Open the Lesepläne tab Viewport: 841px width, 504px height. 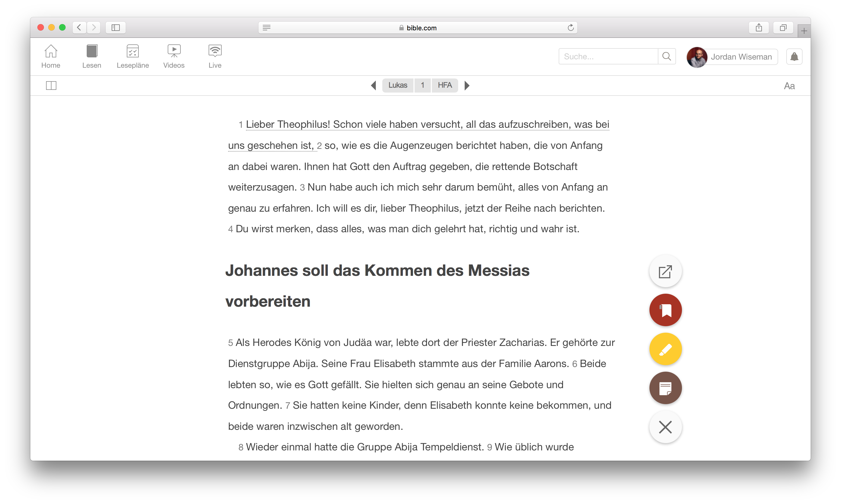[132, 56]
